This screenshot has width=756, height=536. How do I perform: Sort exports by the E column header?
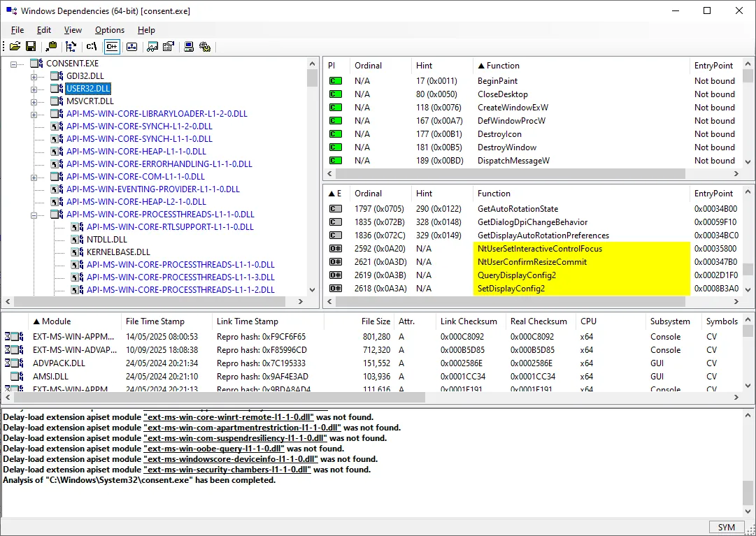pos(336,193)
